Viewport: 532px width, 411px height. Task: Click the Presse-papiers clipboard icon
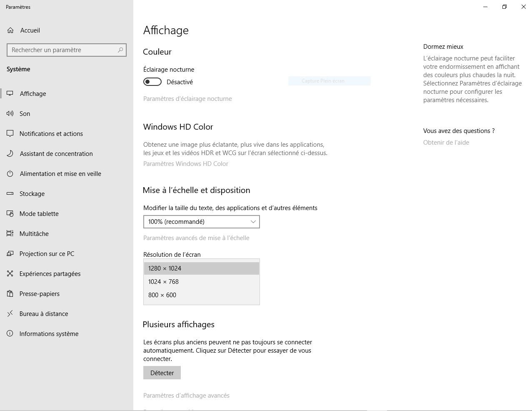(10, 294)
